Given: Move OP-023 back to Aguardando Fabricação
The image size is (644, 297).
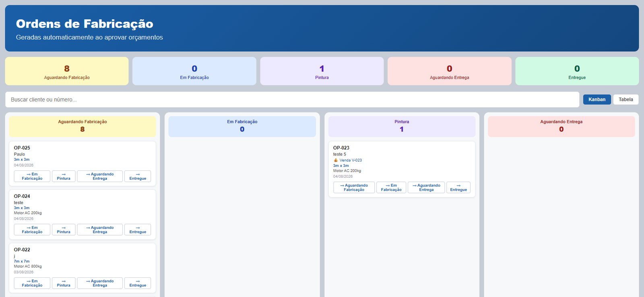Looking at the screenshot, I should click(354, 187).
